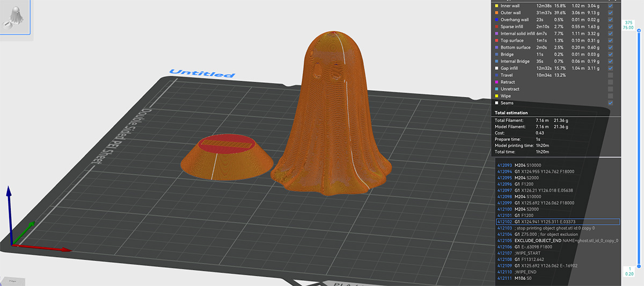Show Retract points via checkbox
This screenshot has width=644, height=286.
[x=611, y=82]
